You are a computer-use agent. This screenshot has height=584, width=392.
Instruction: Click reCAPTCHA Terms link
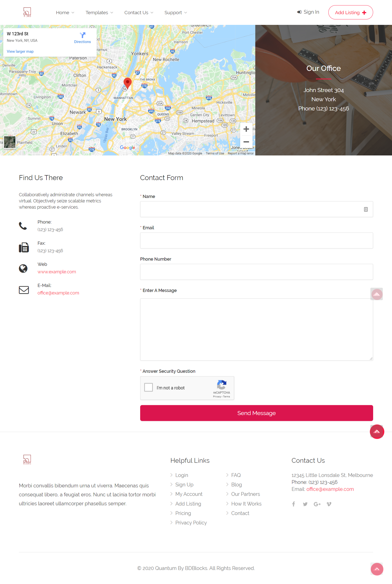pyautogui.click(x=226, y=396)
